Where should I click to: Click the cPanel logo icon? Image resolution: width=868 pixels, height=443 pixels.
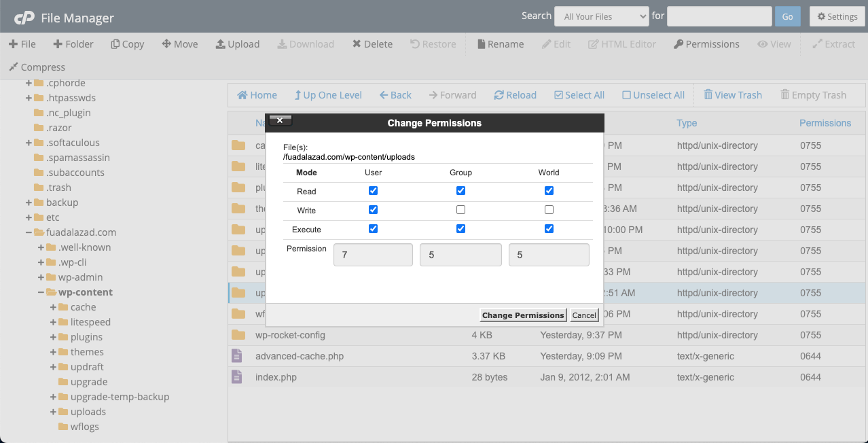pos(24,18)
